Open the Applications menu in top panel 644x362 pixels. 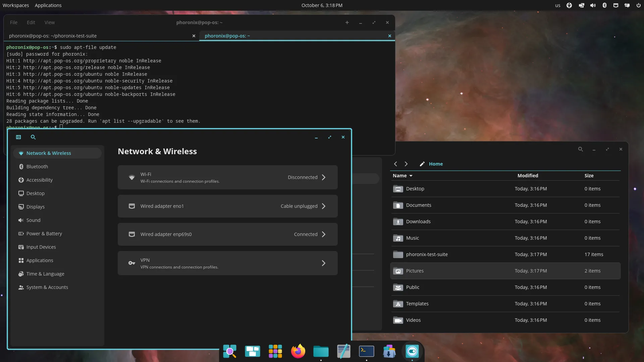(48, 5)
